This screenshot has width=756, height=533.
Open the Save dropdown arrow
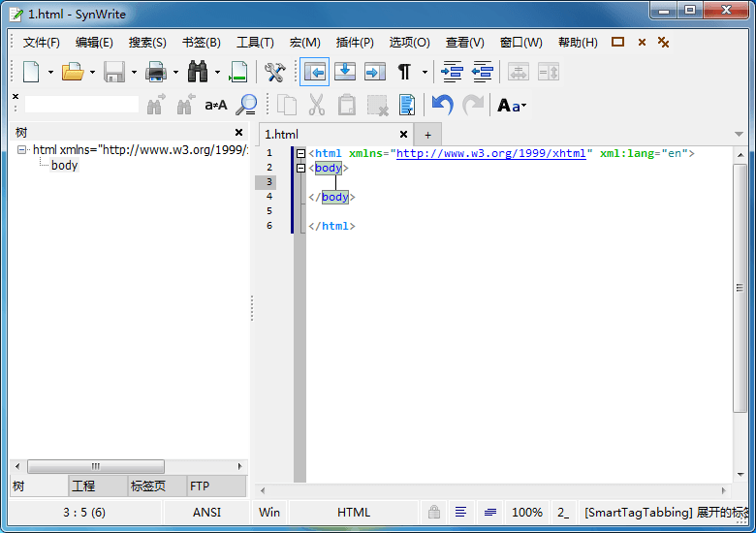pyautogui.click(x=134, y=73)
